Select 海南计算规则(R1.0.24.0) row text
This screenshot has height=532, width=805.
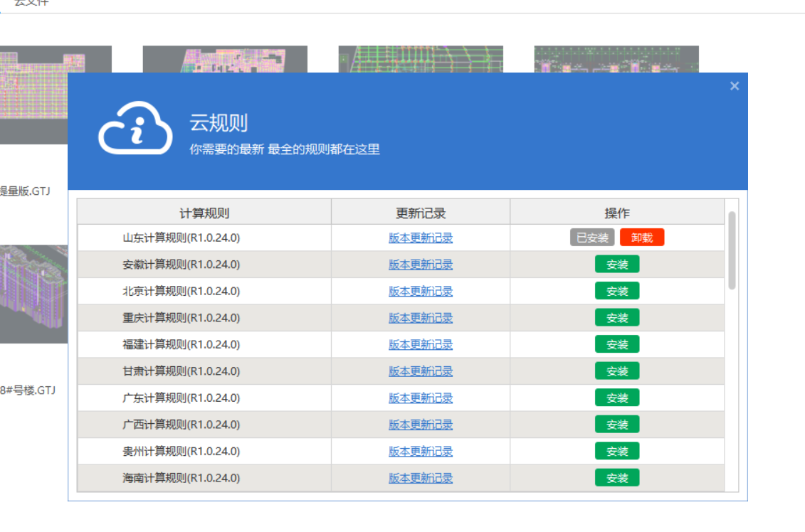tap(181, 478)
